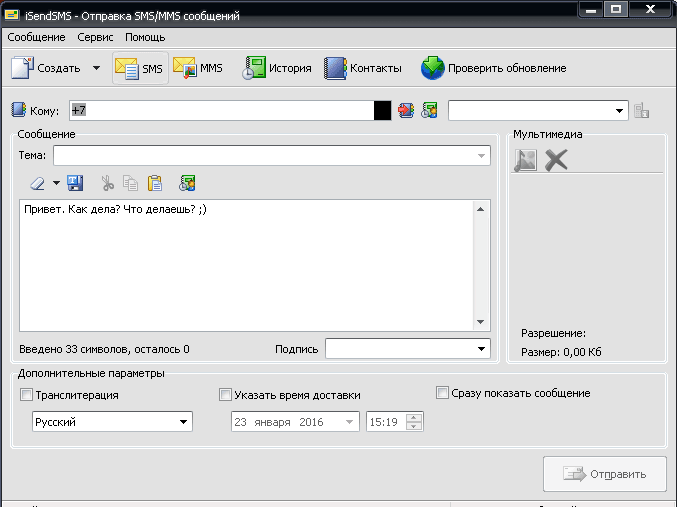Open the eraser dropdown arrow
Viewport: 677px width, 507px height.
click(x=56, y=183)
